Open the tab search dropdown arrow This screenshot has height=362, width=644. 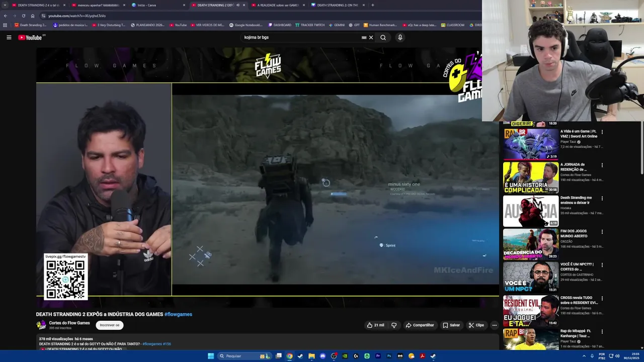pos(5,5)
